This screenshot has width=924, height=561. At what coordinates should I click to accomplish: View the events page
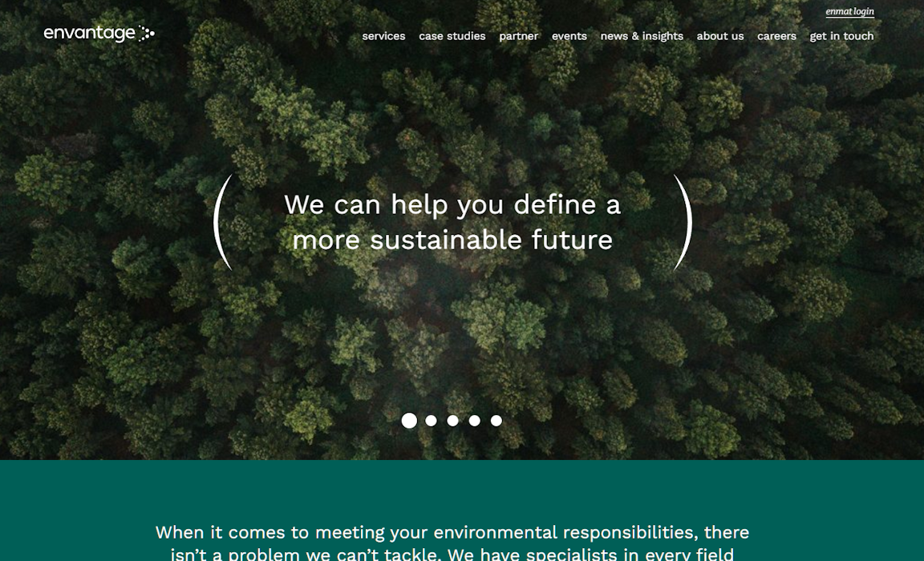(x=569, y=36)
